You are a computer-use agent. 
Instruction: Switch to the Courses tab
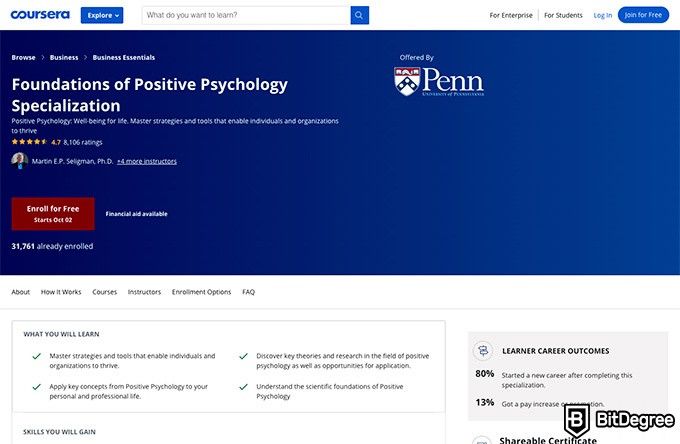(x=105, y=292)
